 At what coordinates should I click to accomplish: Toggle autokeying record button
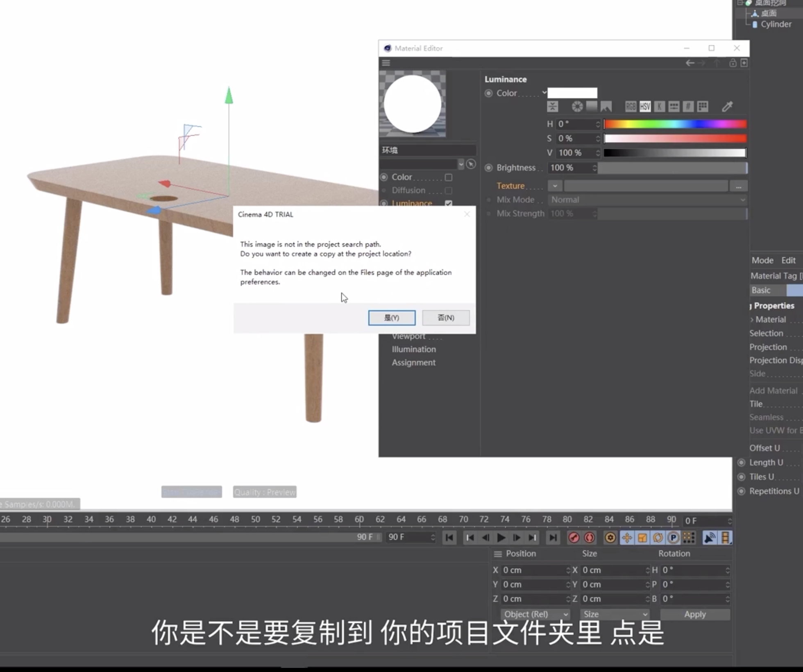click(x=590, y=538)
